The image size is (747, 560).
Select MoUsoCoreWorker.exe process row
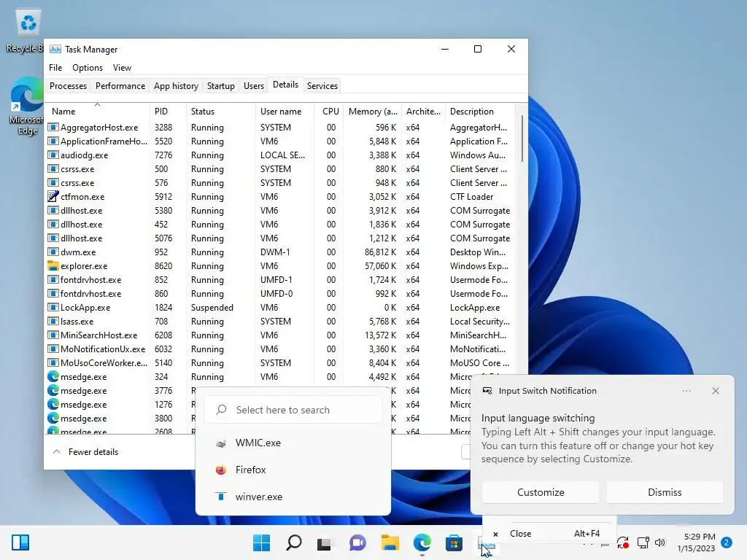(x=281, y=362)
